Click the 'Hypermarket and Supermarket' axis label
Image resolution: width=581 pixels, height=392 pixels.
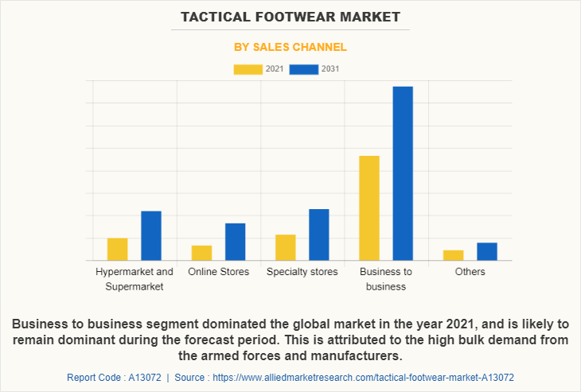135,279
